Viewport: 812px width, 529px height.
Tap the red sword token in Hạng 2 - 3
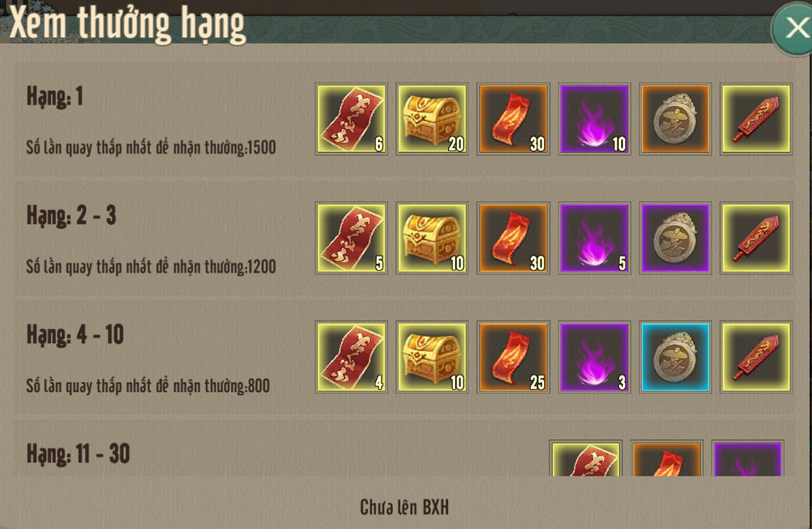756,238
